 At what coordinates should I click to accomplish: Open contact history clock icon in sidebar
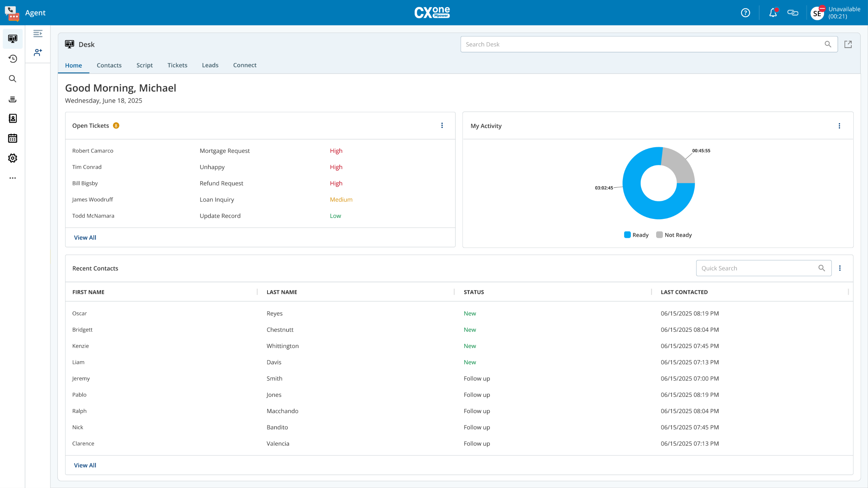13,59
